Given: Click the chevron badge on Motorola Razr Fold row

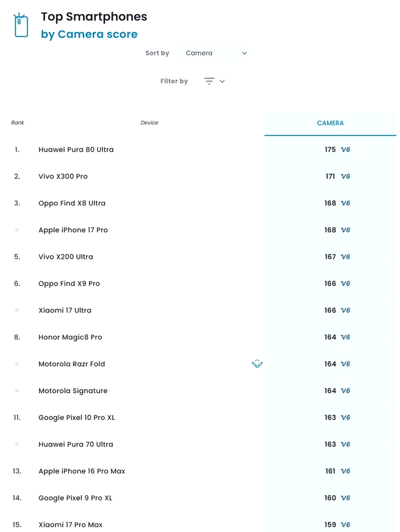Looking at the screenshot, I should coord(257,364).
